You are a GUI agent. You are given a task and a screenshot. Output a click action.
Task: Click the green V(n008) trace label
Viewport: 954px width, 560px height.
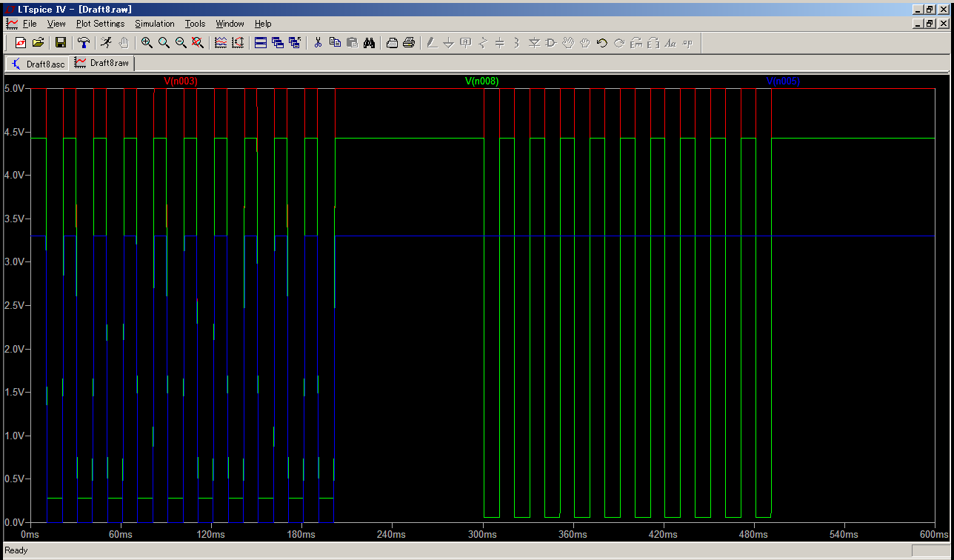tap(482, 81)
